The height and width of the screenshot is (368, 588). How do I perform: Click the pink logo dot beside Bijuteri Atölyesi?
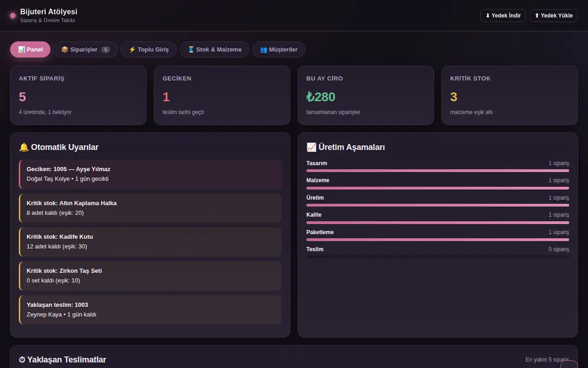(13, 16)
